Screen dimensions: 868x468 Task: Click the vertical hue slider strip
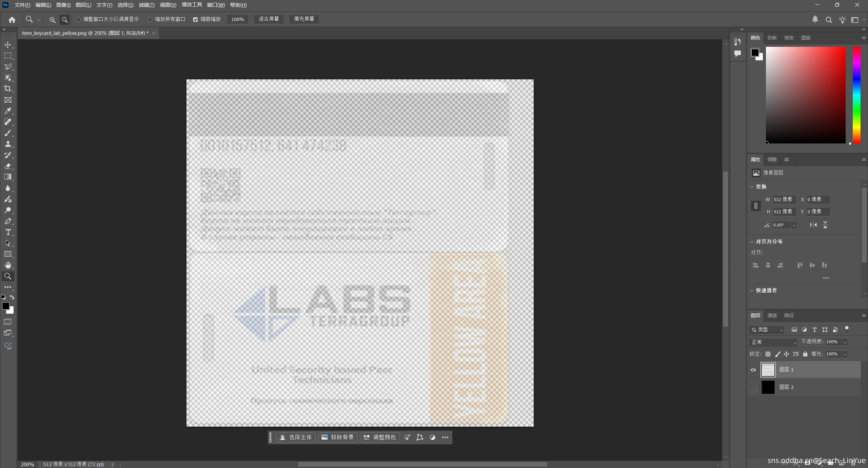856,95
